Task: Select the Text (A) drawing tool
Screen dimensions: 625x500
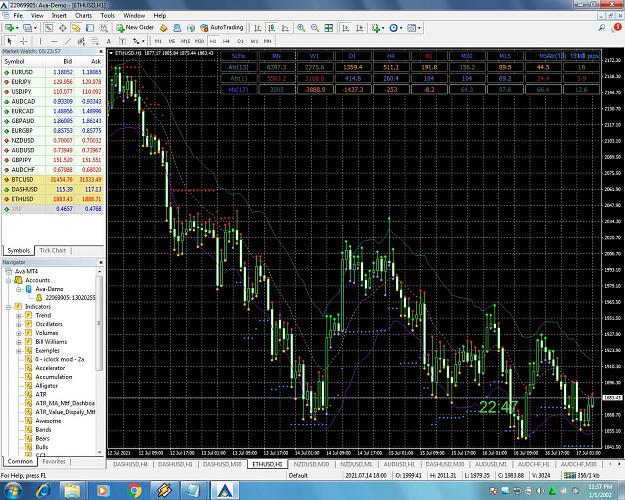Action: [108, 41]
